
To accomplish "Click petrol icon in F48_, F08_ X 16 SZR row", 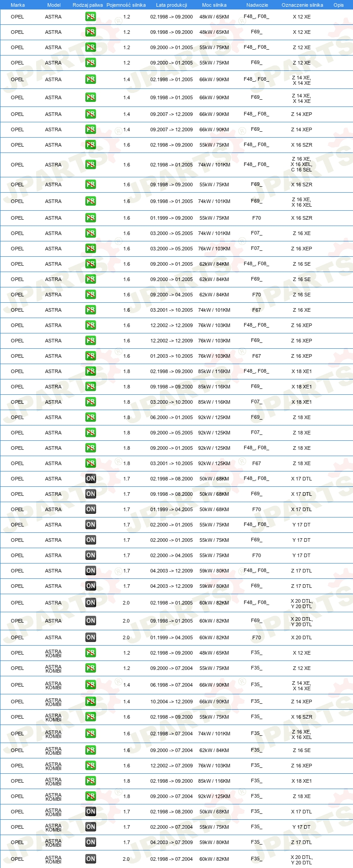I will click(x=90, y=145).
